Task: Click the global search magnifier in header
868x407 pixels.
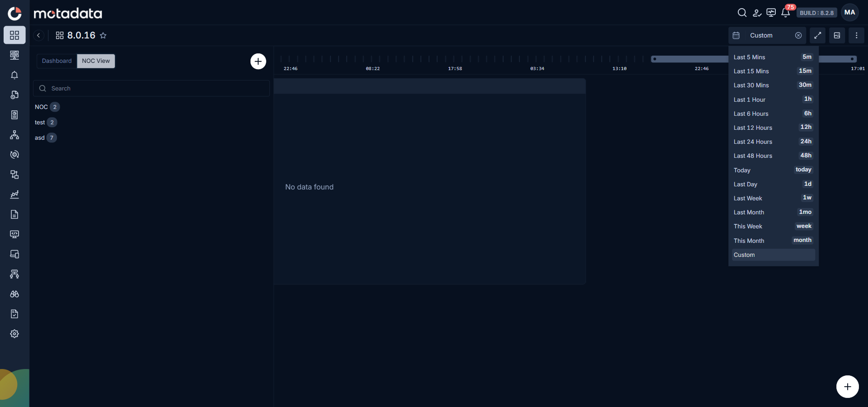Action: point(742,13)
